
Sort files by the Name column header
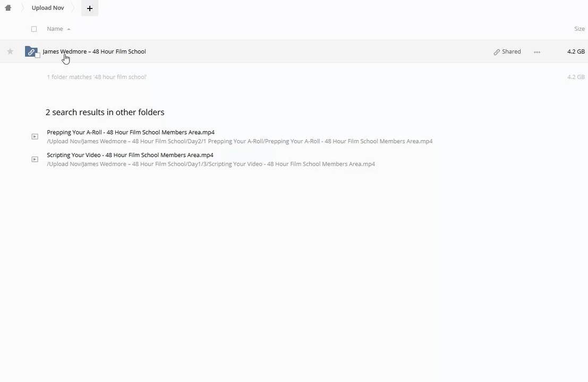coord(55,29)
